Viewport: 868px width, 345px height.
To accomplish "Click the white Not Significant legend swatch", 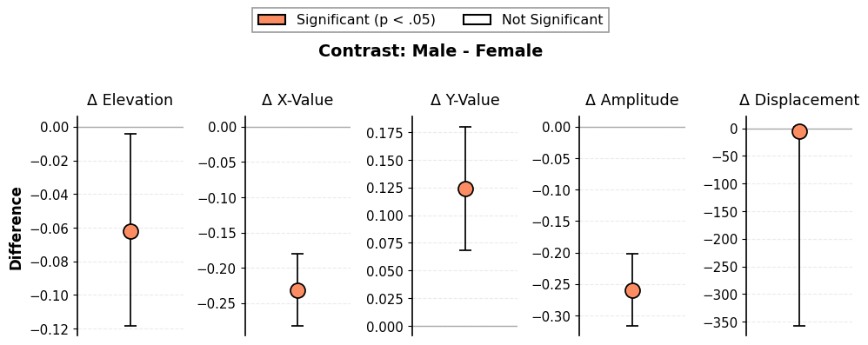I will coord(477,20).
